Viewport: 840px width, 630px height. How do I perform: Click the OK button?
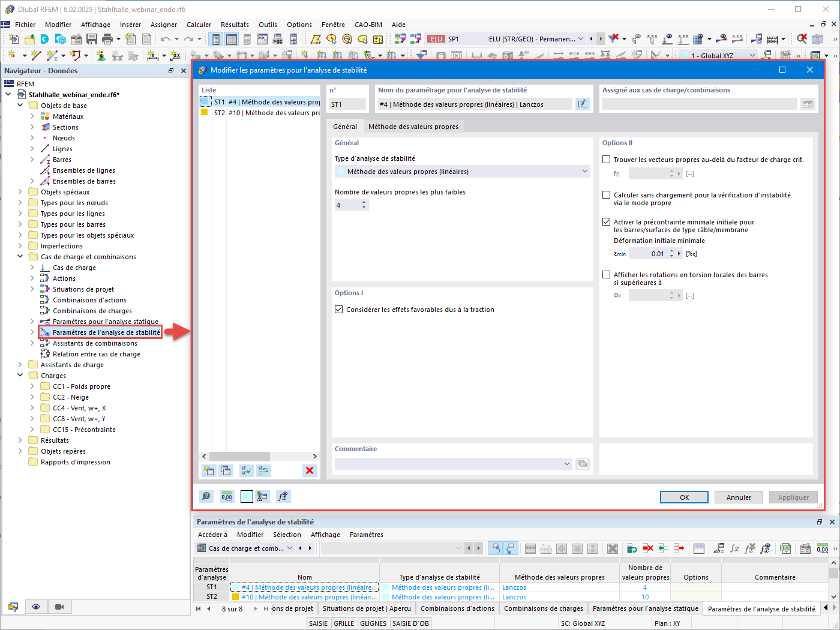[684, 497]
